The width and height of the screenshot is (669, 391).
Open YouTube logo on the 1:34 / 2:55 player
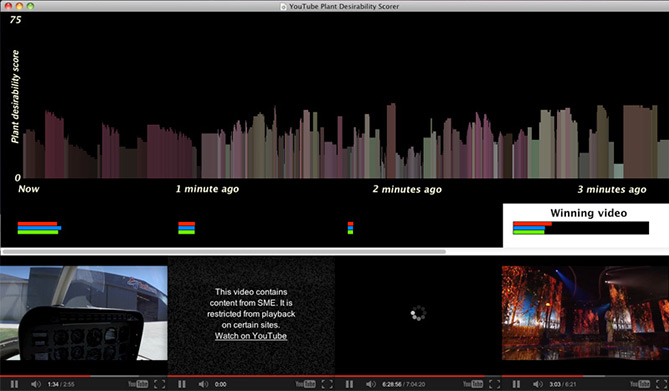138,384
